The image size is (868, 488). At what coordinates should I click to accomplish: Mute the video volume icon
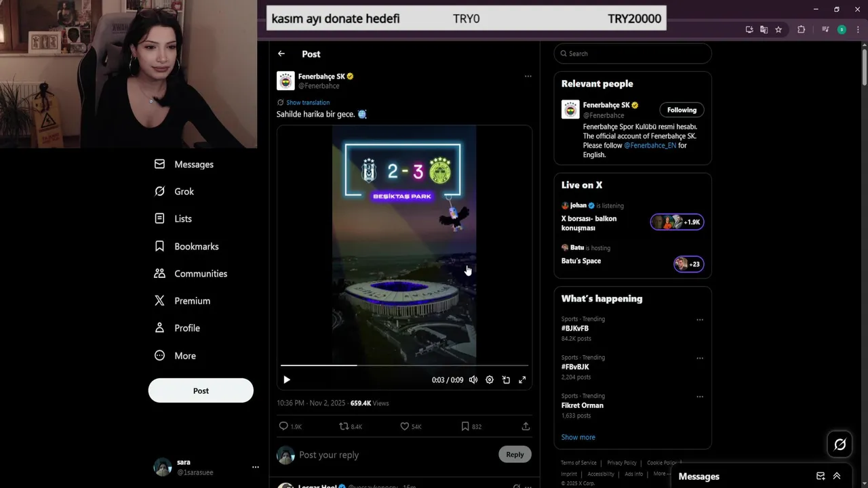click(473, 380)
